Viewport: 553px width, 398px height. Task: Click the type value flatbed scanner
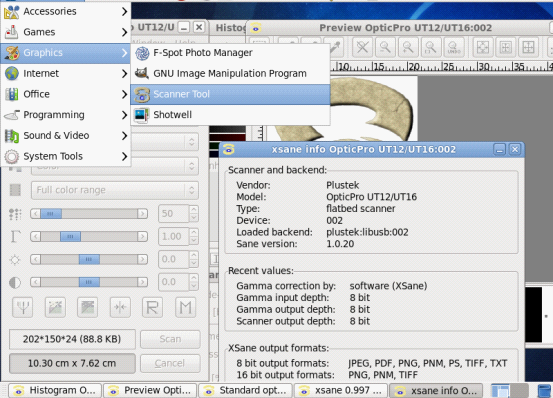pos(360,209)
